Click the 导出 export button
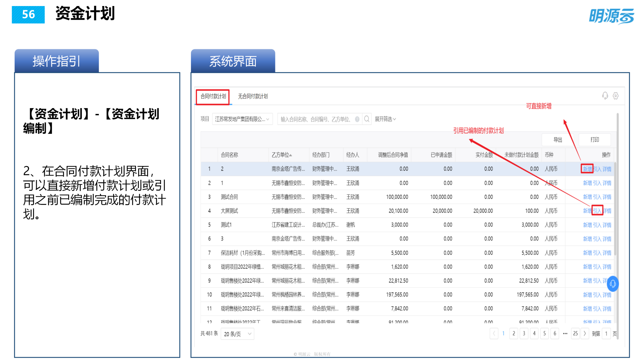This screenshot has height=361, width=644. coord(558,140)
